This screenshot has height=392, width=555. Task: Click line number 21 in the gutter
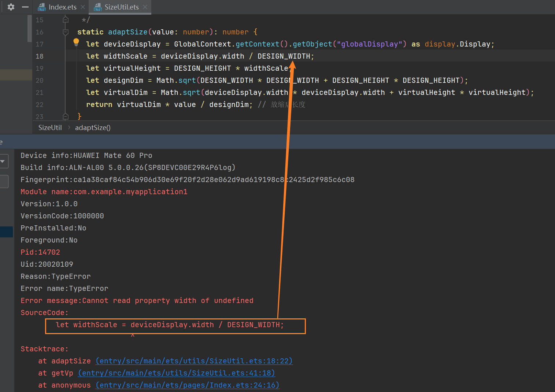(x=40, y=92)
